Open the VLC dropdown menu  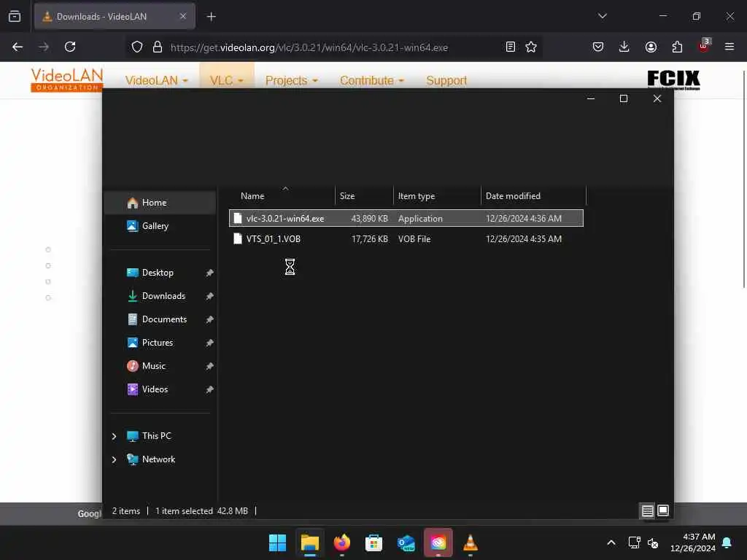(x=226, y=80)
